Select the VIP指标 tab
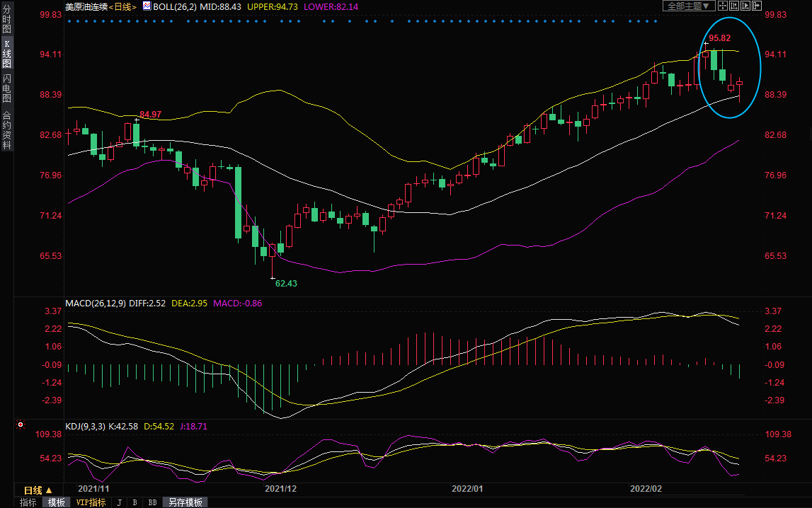 (91, 502)
